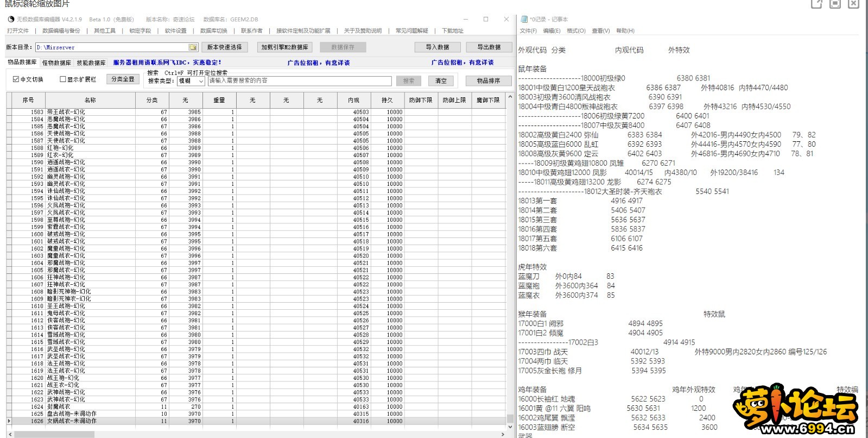The width and height of the screenshot is (868, 438).
Task: Click the 服务器租用 advertisement link
Action: [x=167, y=62]
